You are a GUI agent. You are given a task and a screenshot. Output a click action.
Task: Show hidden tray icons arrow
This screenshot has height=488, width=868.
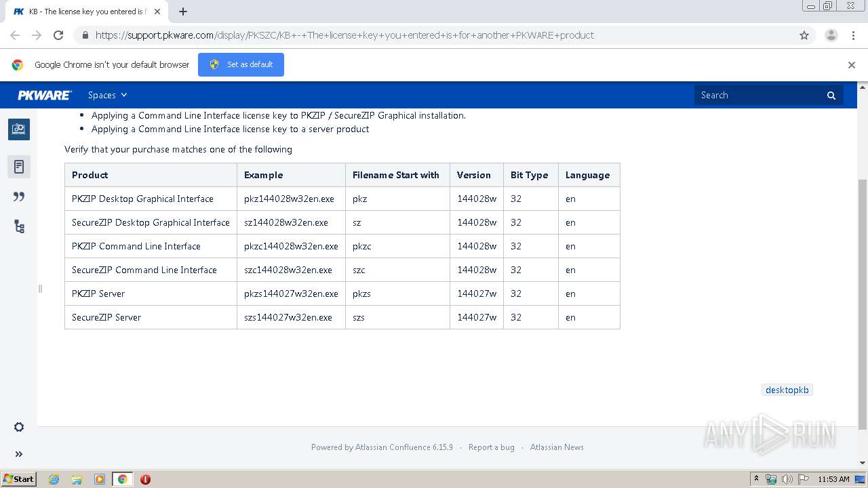point(756,479)
